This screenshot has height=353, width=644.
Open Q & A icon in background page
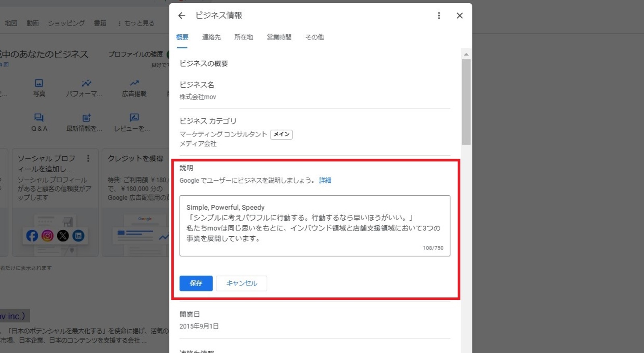[39, 123]
